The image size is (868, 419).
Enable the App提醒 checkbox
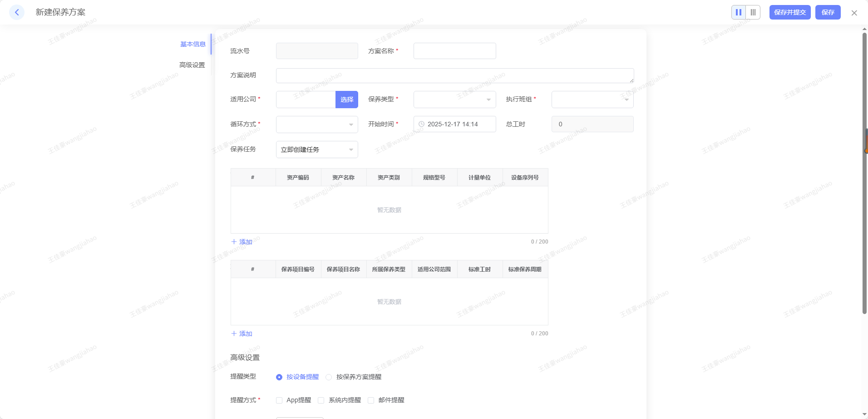pos(279,400)
